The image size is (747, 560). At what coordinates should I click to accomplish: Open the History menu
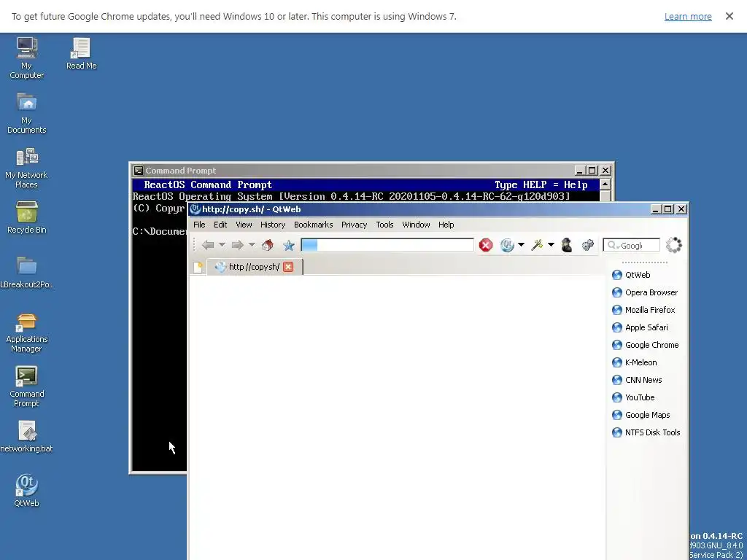click(273, 225)
